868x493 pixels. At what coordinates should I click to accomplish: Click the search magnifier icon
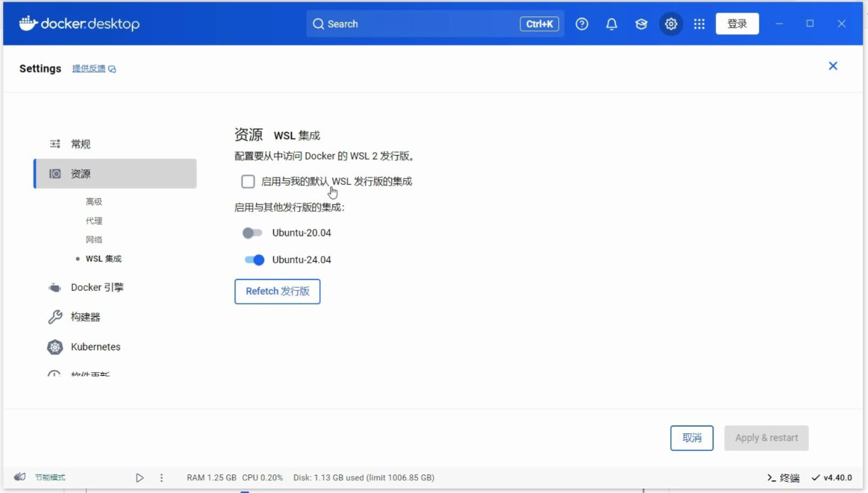(x=318, y=24)
